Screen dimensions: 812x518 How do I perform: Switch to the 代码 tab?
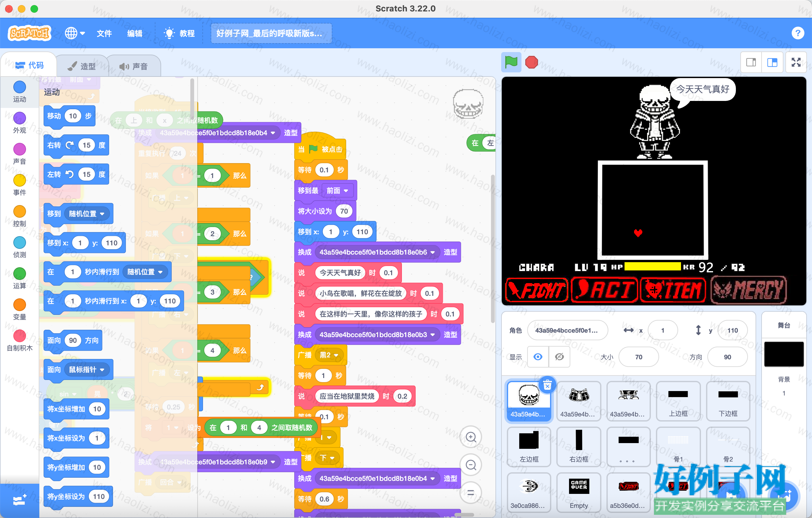(x=29, y=65)
